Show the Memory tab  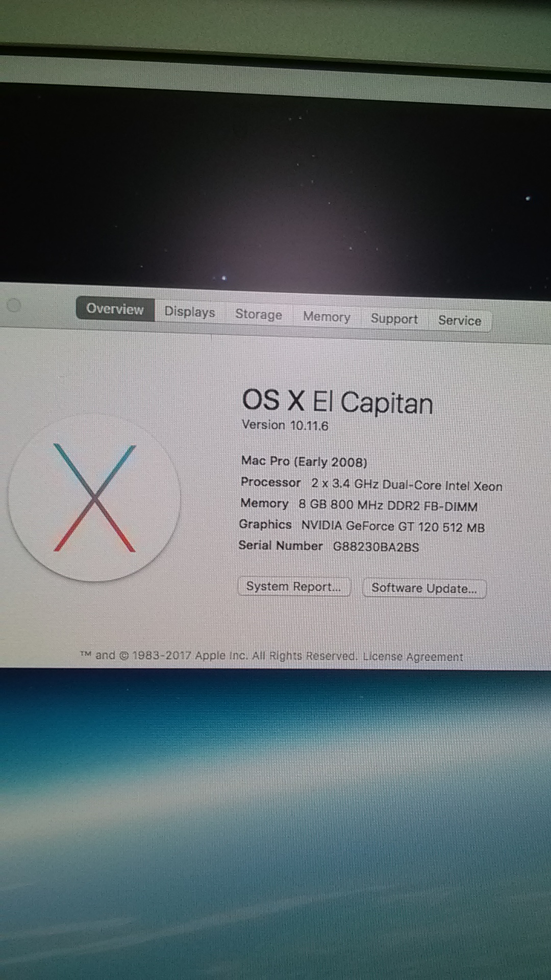pyautogui.click(x=327, y=317)
